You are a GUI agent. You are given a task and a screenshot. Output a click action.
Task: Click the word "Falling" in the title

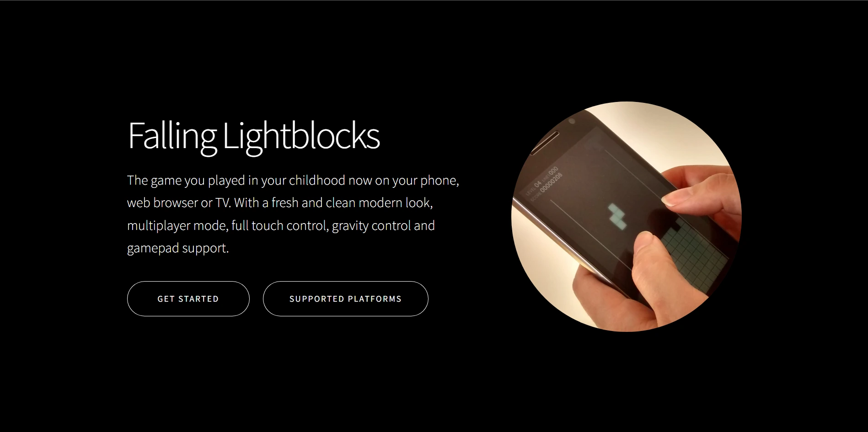tap(172, 136)
